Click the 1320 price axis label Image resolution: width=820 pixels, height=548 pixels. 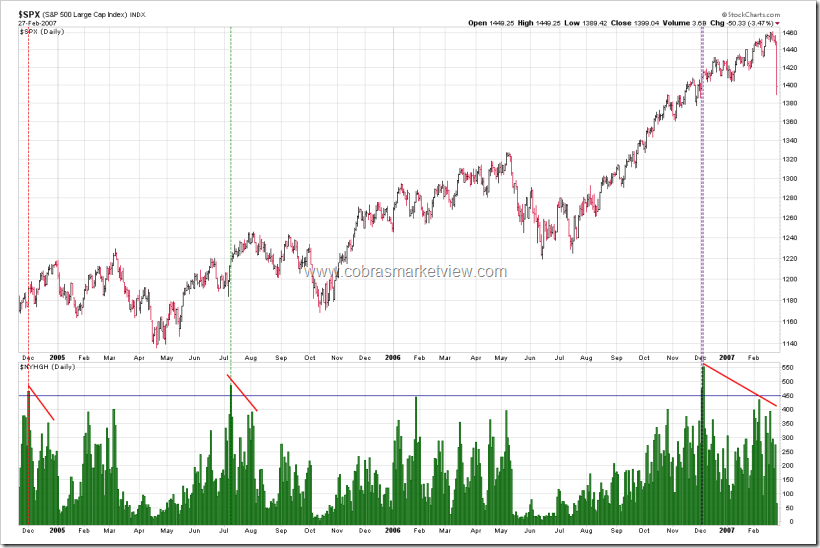[x=790, y=159]
